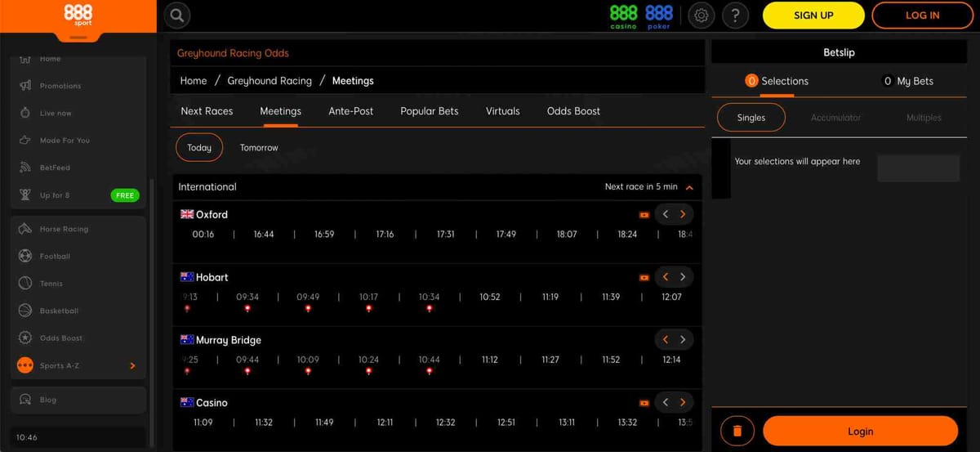This screenshot has width=980, height=452.
Task: Open the 888 poker logo link
Action: (659, 16)
